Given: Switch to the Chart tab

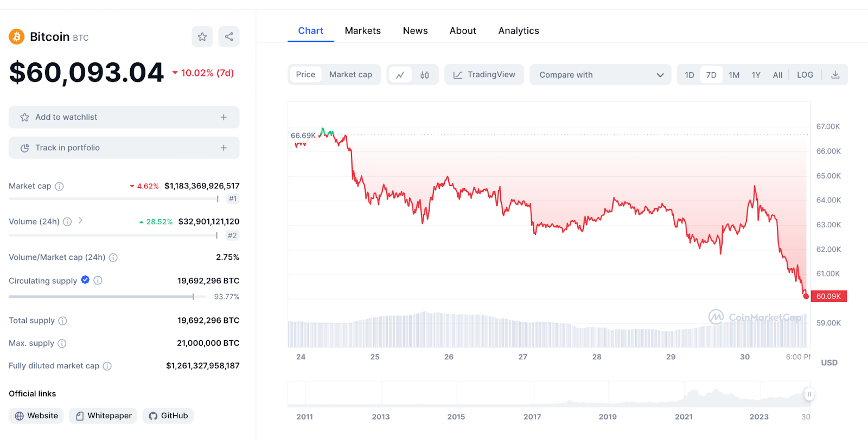Looking at the screenshot, I should (310, 31).
